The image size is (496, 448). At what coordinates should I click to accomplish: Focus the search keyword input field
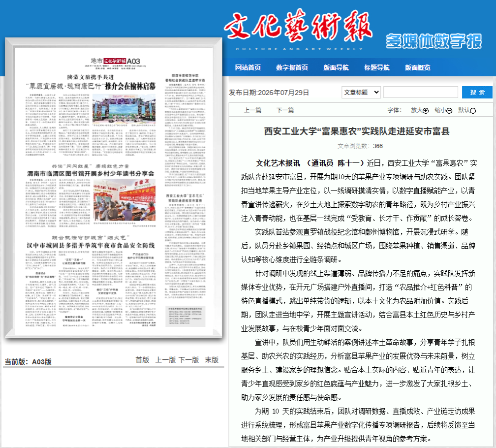click(x=421, y=92)
